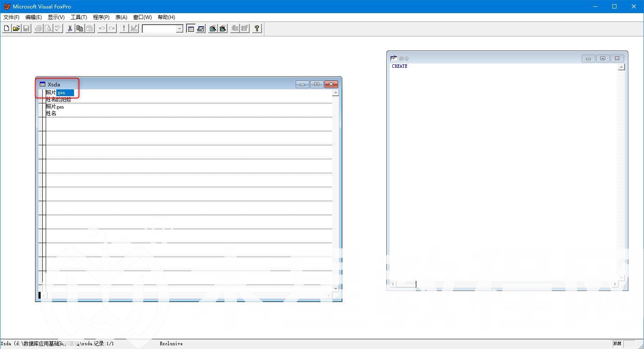
Task: Click the Spelling check ABC icon
Action: point(58,28)
